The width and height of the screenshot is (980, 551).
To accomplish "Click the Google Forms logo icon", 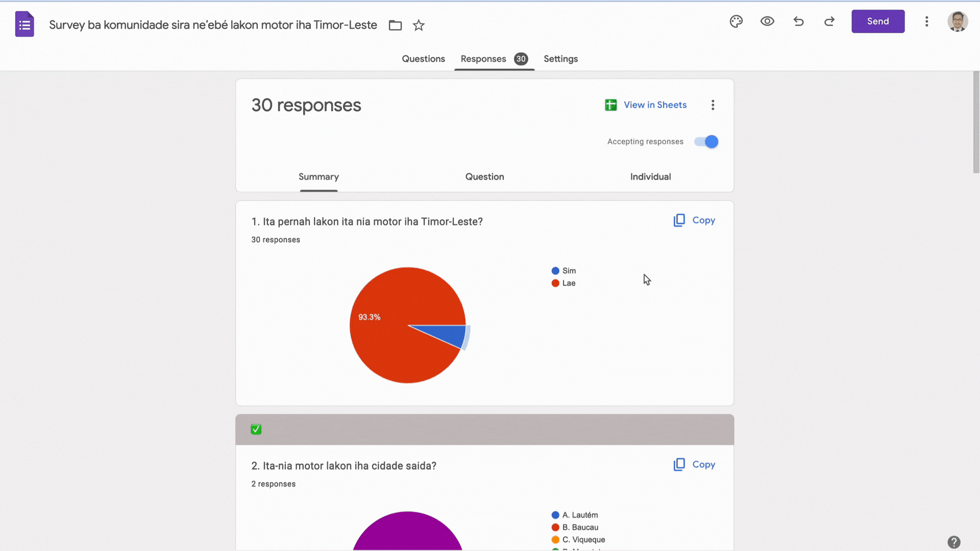I will (23, 24).
